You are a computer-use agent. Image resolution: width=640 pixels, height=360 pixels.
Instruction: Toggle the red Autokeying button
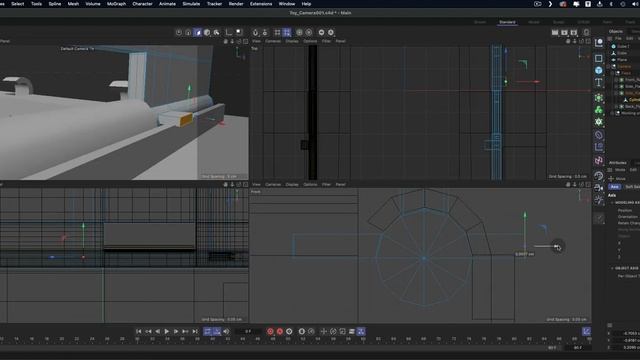coord(280,331)
